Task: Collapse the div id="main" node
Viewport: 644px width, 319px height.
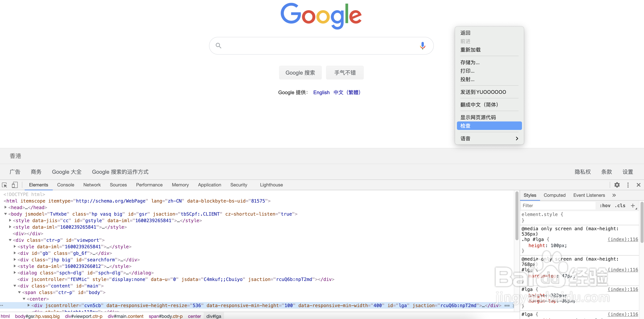Action: [x=15, y=286]
